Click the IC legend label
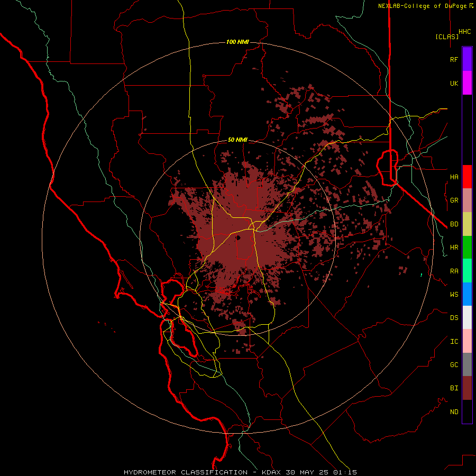This screenshot has width=476, height=476. pyautogui.click(x=454, y=342)
